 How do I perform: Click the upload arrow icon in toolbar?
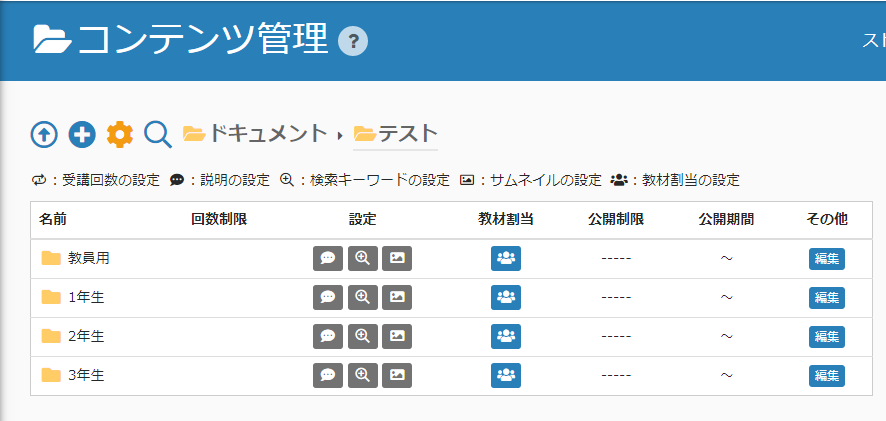point(44,134)
